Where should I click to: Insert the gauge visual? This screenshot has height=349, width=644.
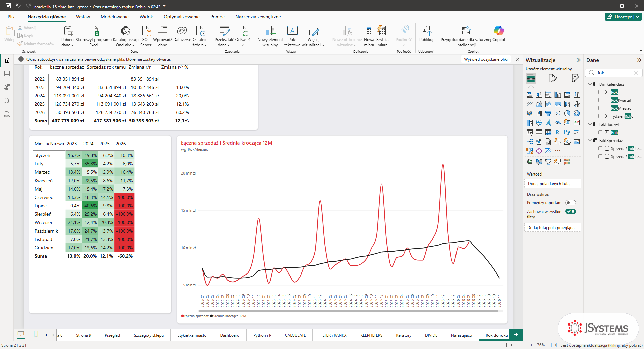(558, 123)
